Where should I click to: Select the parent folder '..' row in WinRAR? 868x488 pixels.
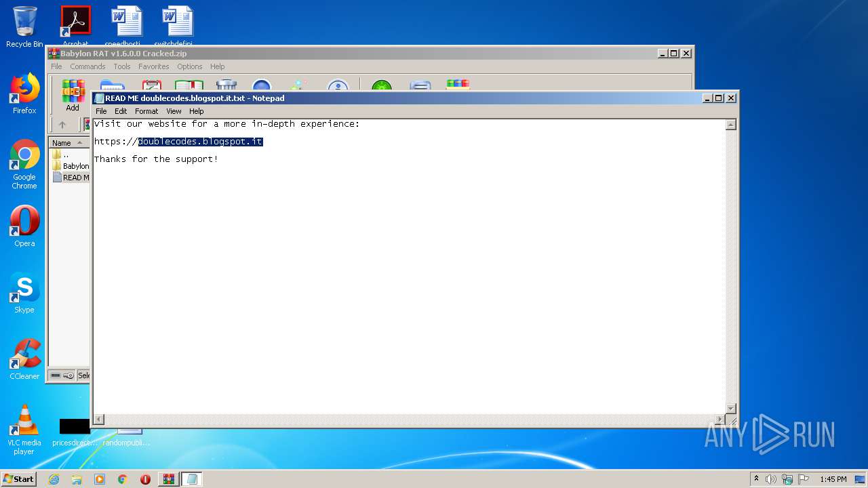[71, 155]
